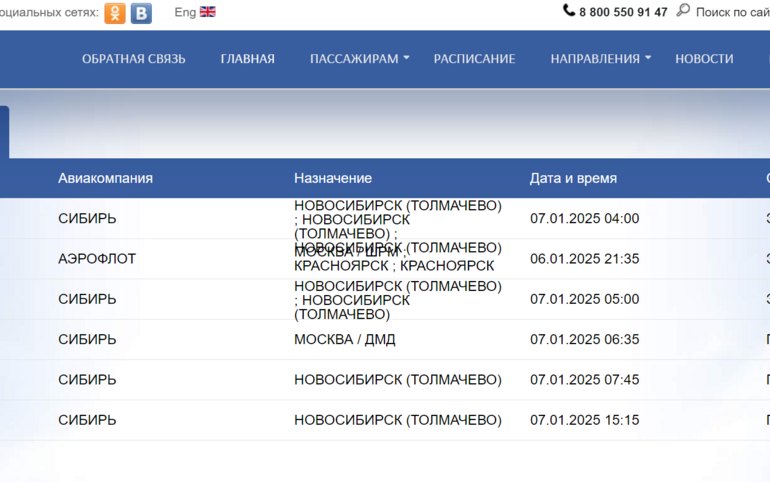The image size is (770, 482).
Task: Click the date 07.01.2025 07:45
Action: (584, 379)
